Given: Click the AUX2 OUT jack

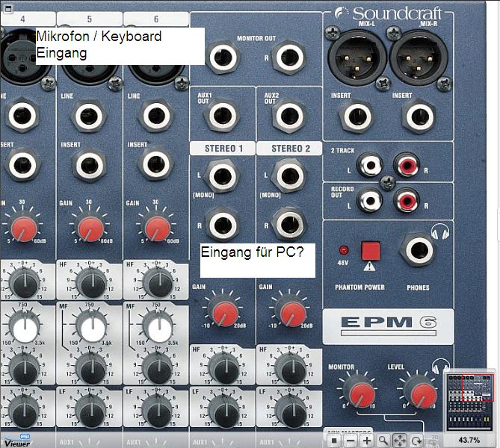Looking at the screenshot, I should pyautogui.click(x=289, y=116).
